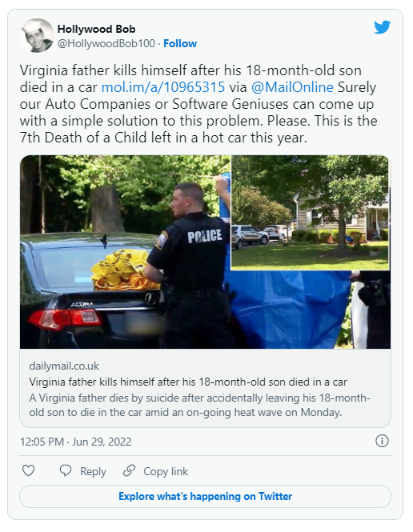
Task: Follow the HollywoodBob100 account
Action: pyautogui.click(x=180, y=43)
